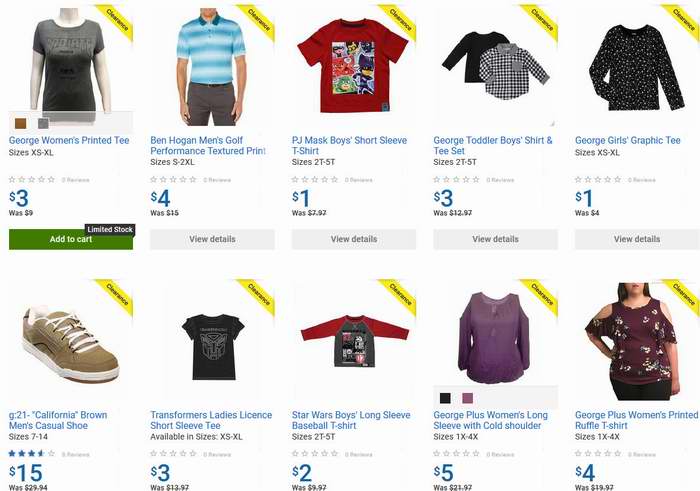Add George Women's Printed Tee to cart

tap(71, 239)
